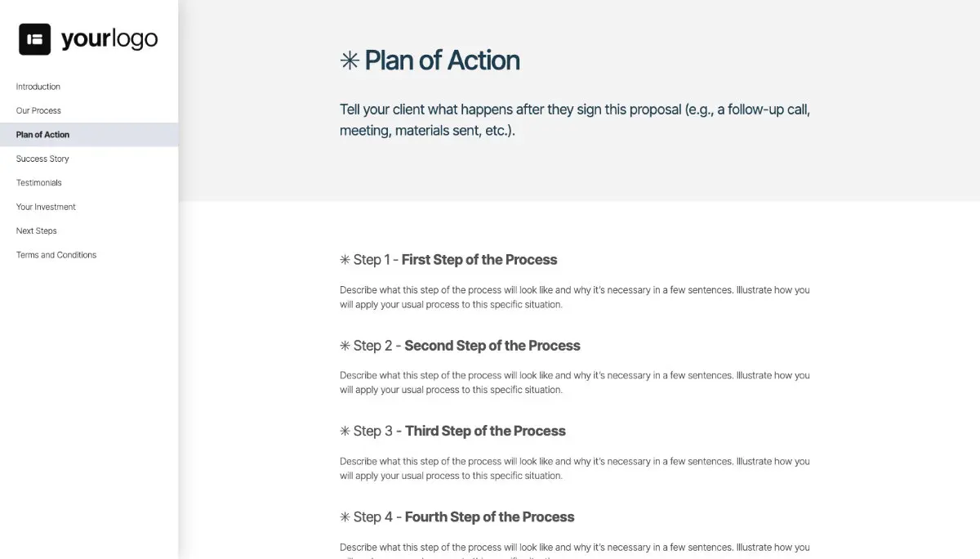This screenshot has height=559, width=980.
Task: Navigate to Testimonials
Action: [x=38, y=182]
